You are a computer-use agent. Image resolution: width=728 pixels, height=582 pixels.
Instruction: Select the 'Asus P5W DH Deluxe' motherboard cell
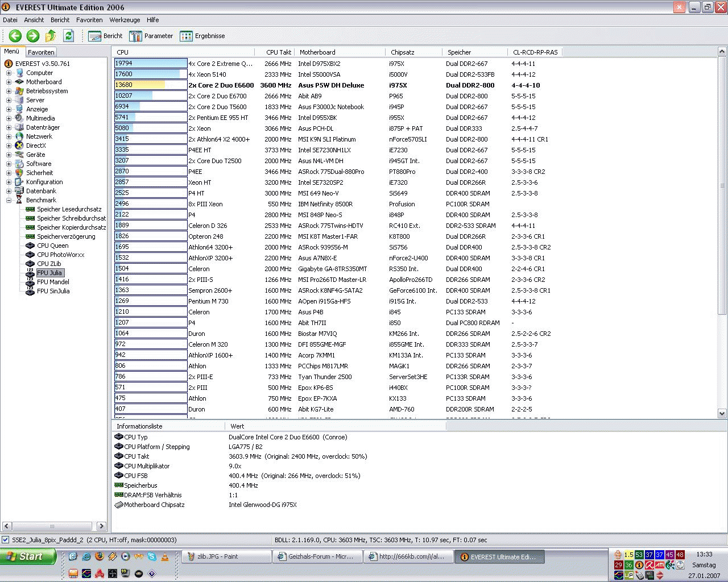tap(331, 85)
